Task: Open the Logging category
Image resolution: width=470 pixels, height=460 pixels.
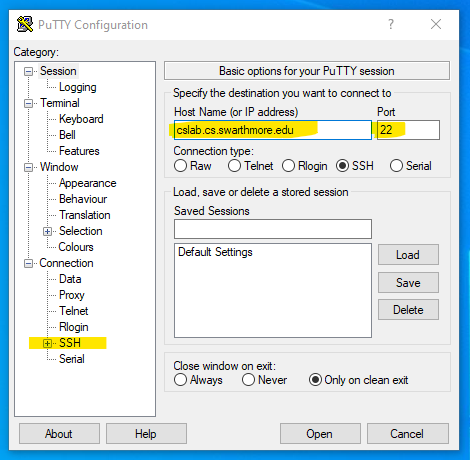Action: tap(78, 87)
